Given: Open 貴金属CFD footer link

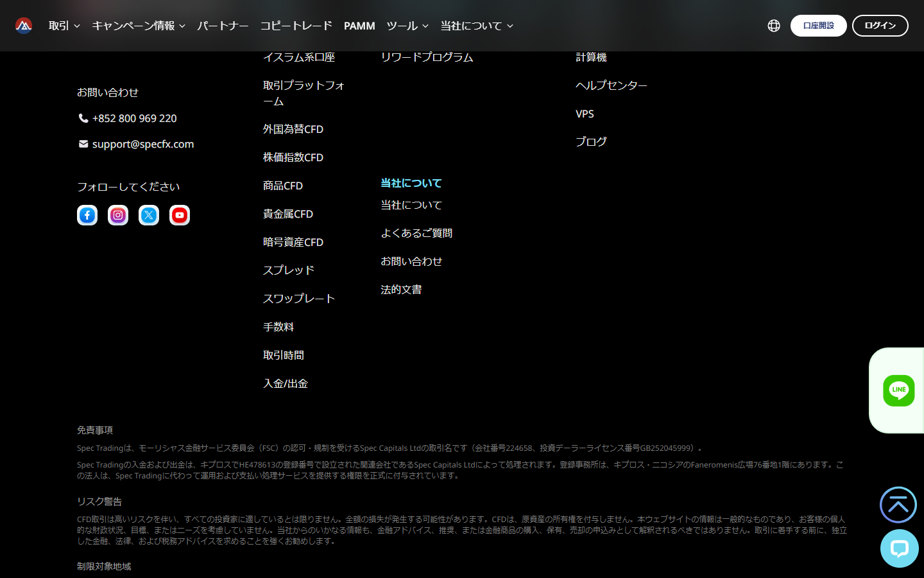Looking at the screenshot, I should pos(288,214).
